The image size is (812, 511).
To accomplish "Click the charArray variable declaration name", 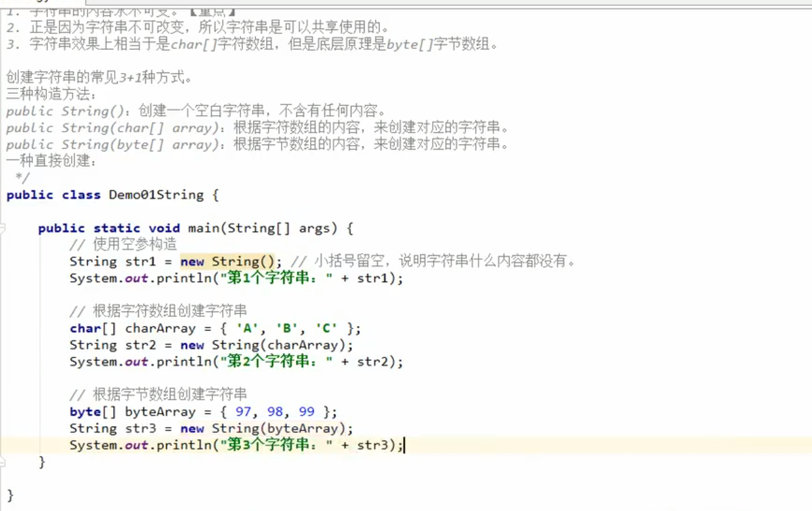I will coord(160,328).
